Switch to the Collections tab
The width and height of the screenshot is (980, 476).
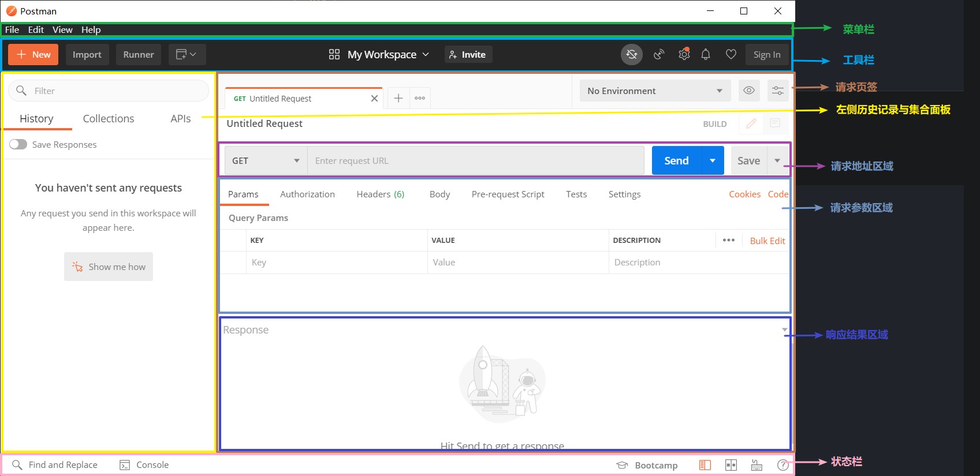[x=109, y=118]
